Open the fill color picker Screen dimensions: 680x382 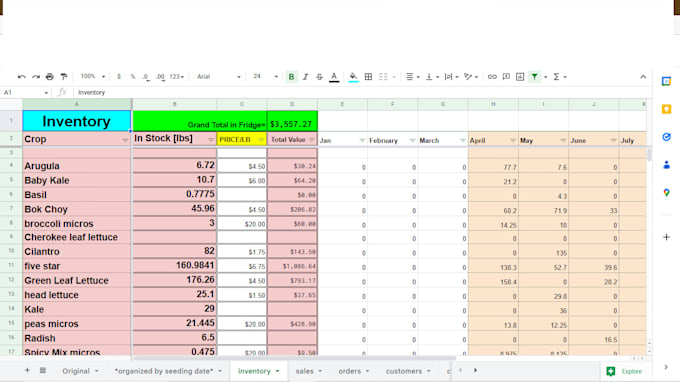pos(353,77)
